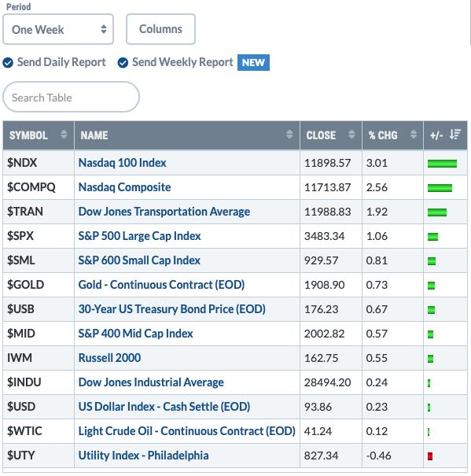Click the percent change 3.01
The image size is (471, 476).
click(377, 163)
